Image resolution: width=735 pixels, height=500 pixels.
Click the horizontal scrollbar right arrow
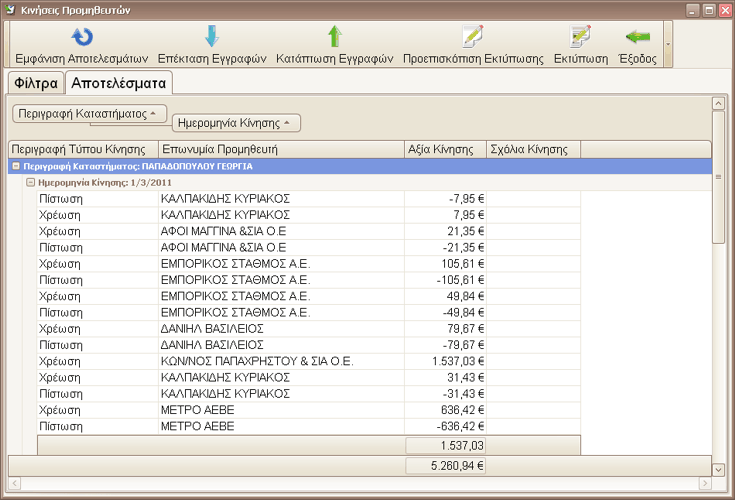[705, 483]
